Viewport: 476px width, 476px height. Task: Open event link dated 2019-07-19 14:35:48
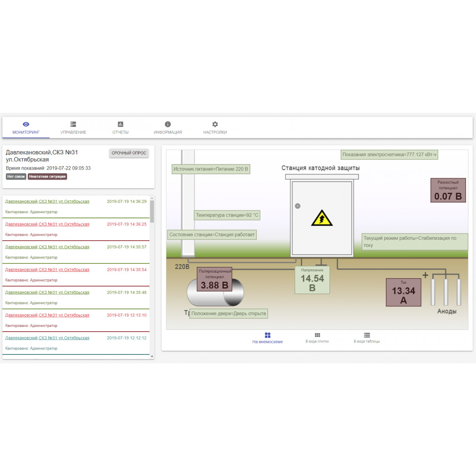point(47,293)
